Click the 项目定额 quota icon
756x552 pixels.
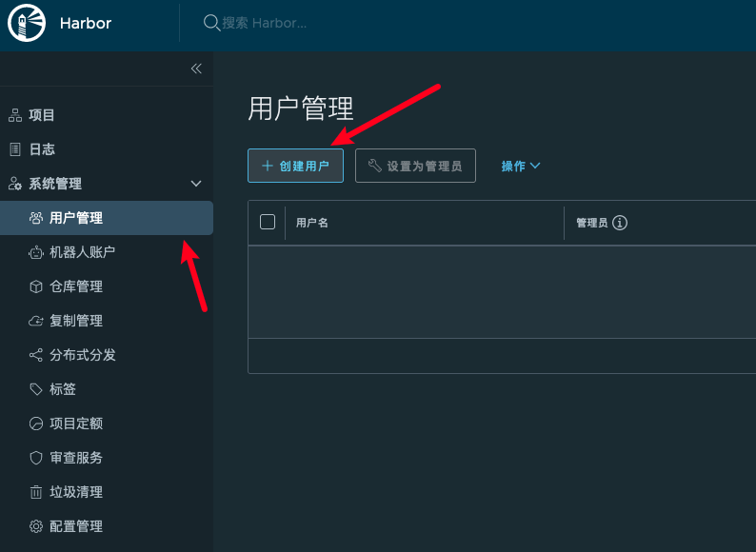(x=35, y=424)
